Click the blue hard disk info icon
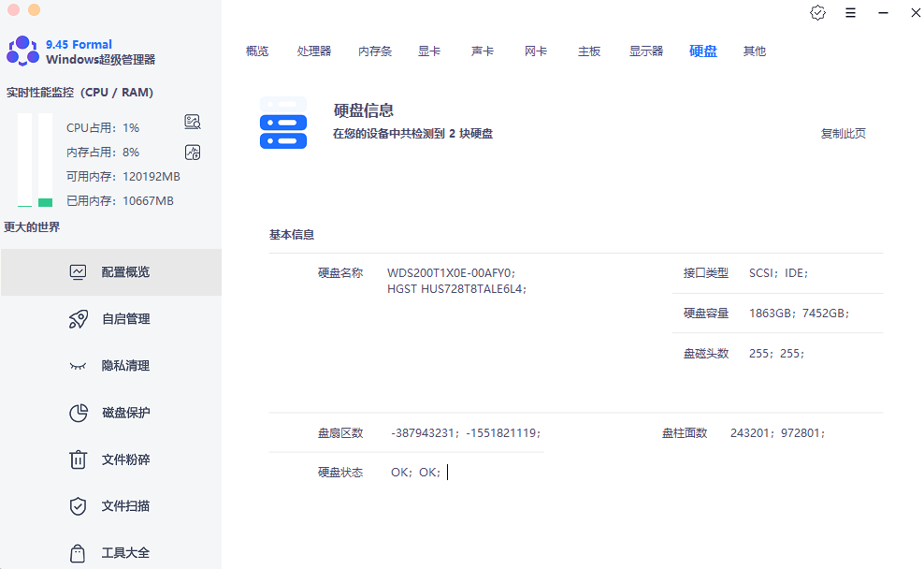The image size is (924, 569). (x=282, y=123)
